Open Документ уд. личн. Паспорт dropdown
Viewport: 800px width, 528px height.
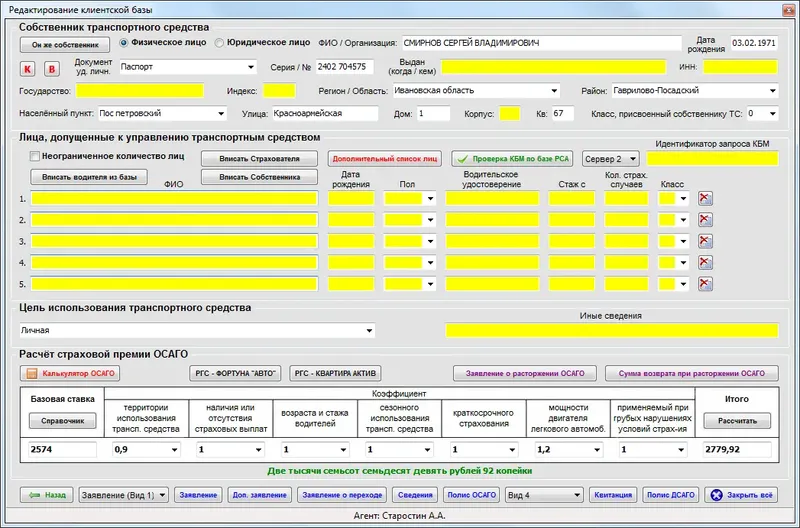(250, 68)
